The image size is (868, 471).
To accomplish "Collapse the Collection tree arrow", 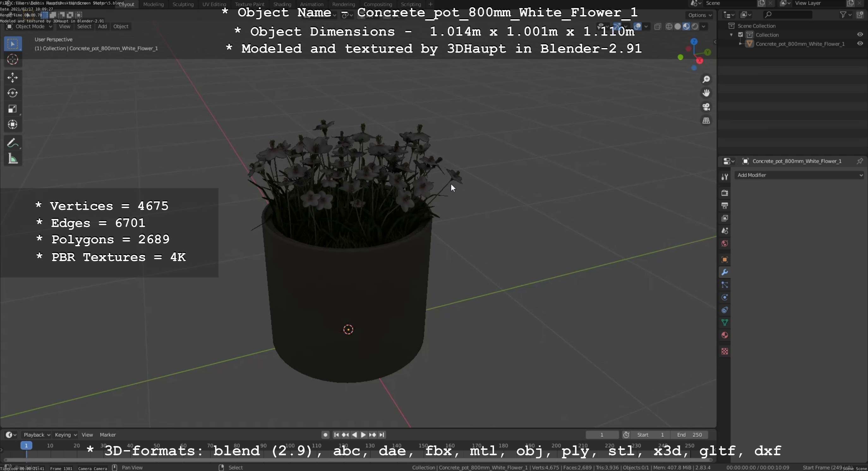I will pos(731,35).
